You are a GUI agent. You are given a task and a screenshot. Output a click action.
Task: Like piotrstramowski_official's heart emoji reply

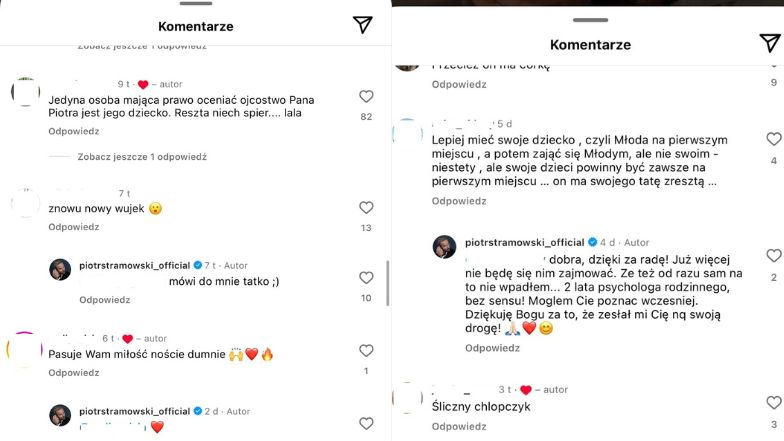tap(366, 417)
